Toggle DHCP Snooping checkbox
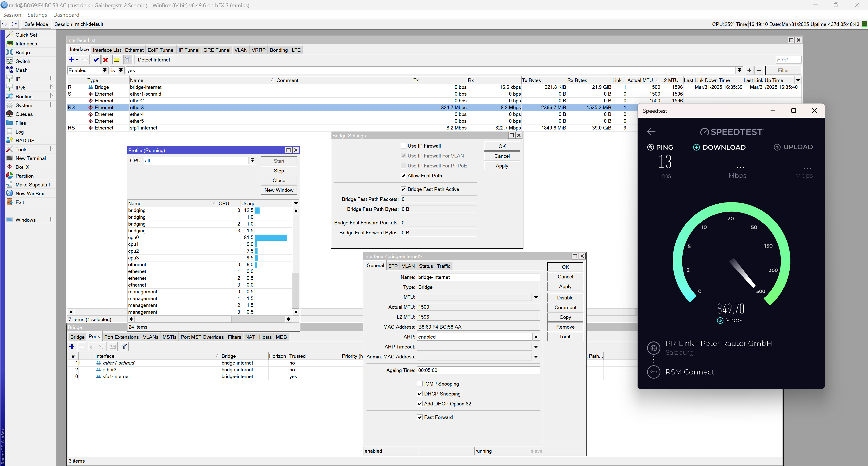The height and width of the screenshot is (466, 868). [x=420, y=394]
